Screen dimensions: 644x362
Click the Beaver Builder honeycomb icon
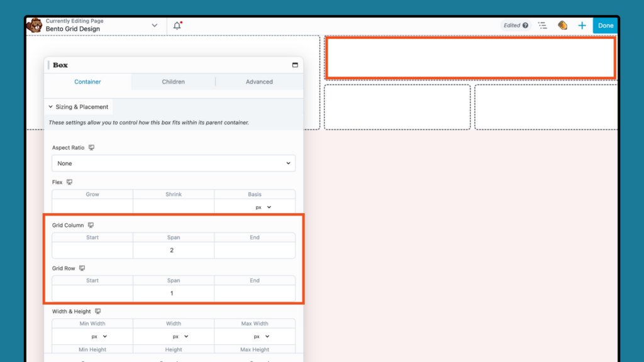(x=562, y=25)
